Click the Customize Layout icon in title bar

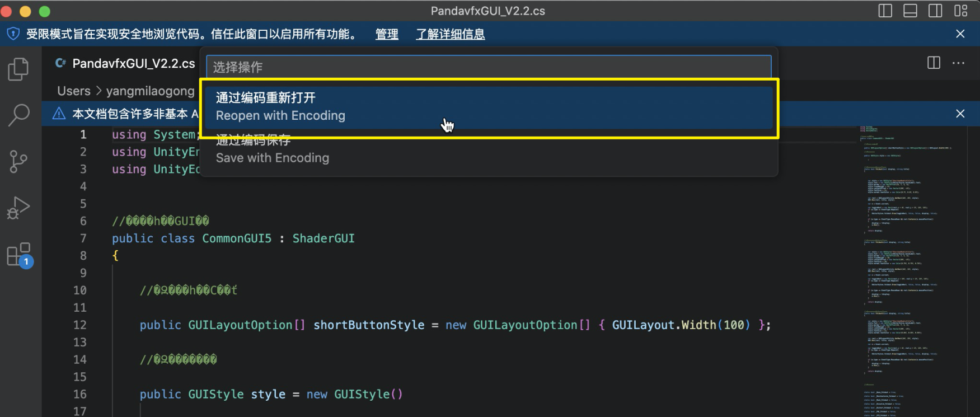(x=961, y=11)
